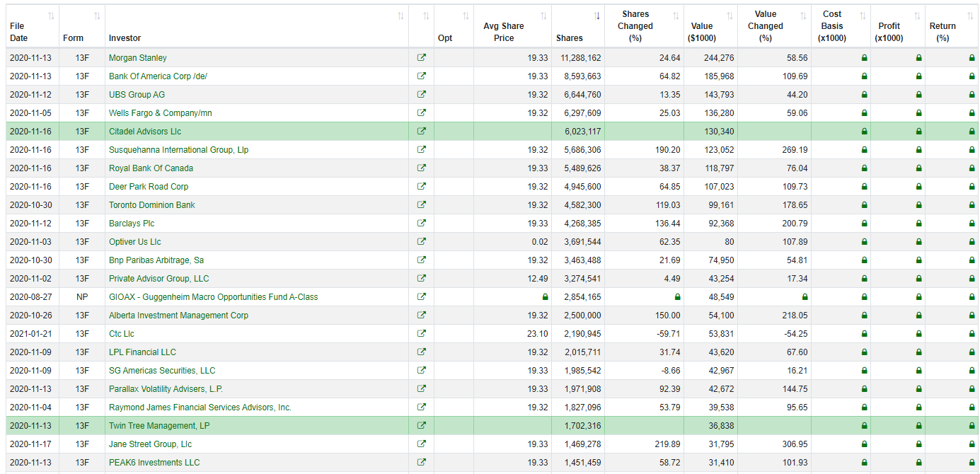Open external link icon for Morgan Stanley
Image resolution: width=980 pixels, height=474 pixels.
point(422,58)
